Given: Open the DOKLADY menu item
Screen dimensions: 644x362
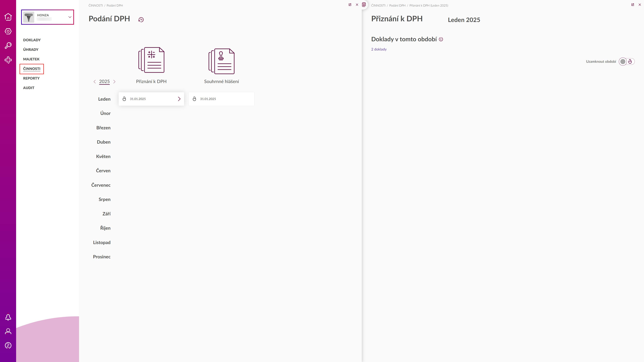Looking at the screenshot, I should tap(32, 40).
